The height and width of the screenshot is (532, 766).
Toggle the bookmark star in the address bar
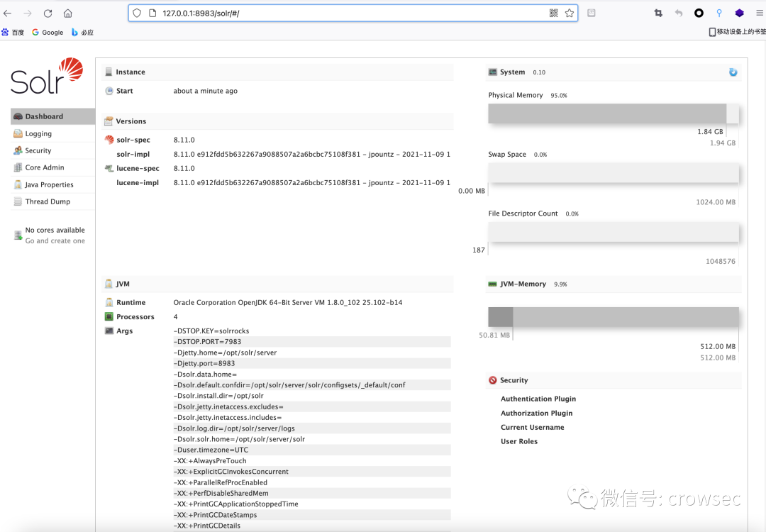click(x=569, y=13)
